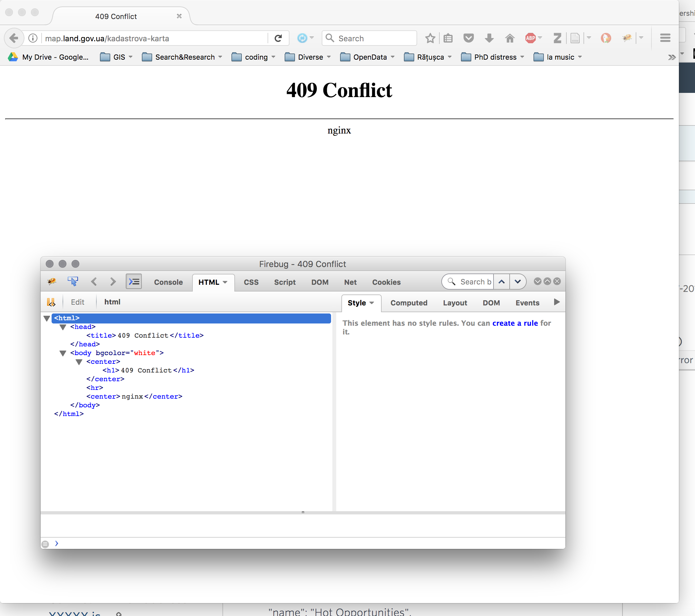Click the Firefox home icon
Viewport: 695px width, 616px height.
pos(510,38)
